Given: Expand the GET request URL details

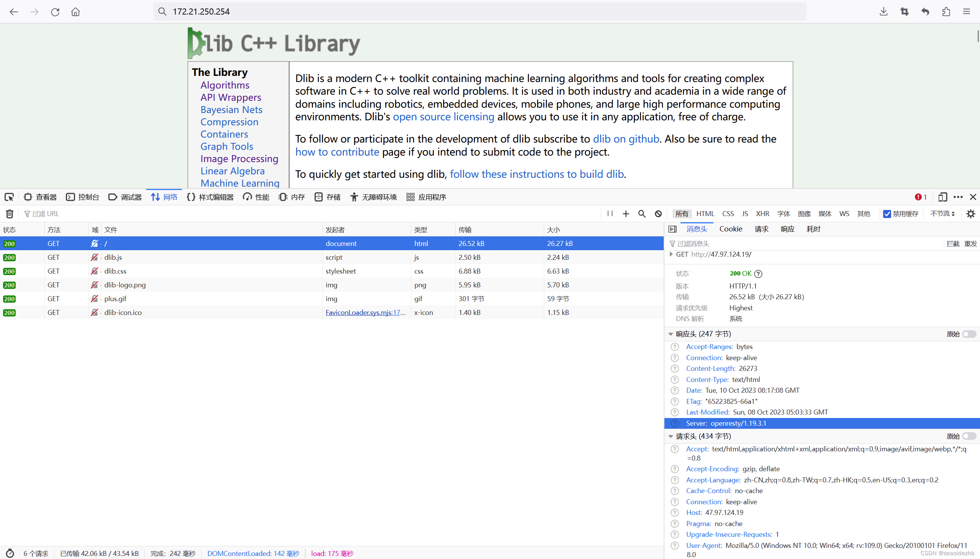Looking at the screenshot, I should (671, 254).
